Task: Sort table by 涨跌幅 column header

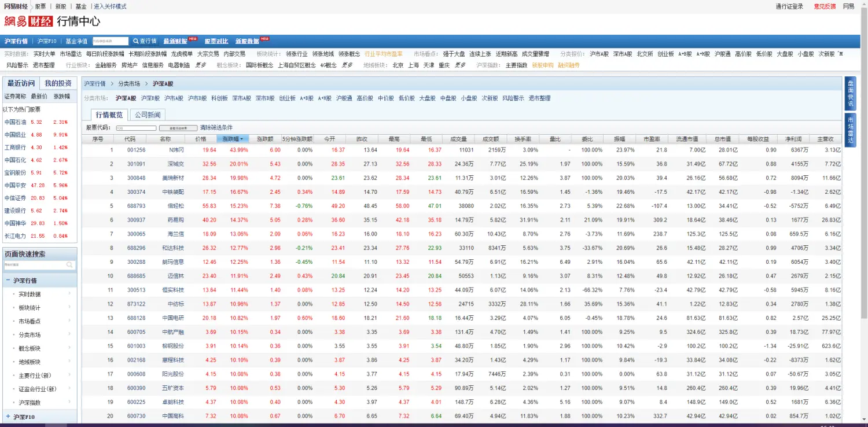Action: pos(233,139)
